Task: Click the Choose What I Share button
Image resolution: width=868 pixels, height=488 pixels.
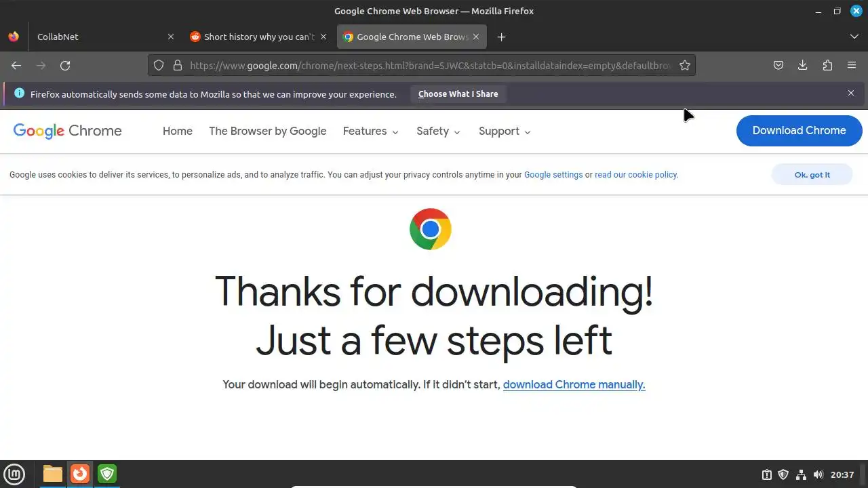Action: tap(458, 94)
